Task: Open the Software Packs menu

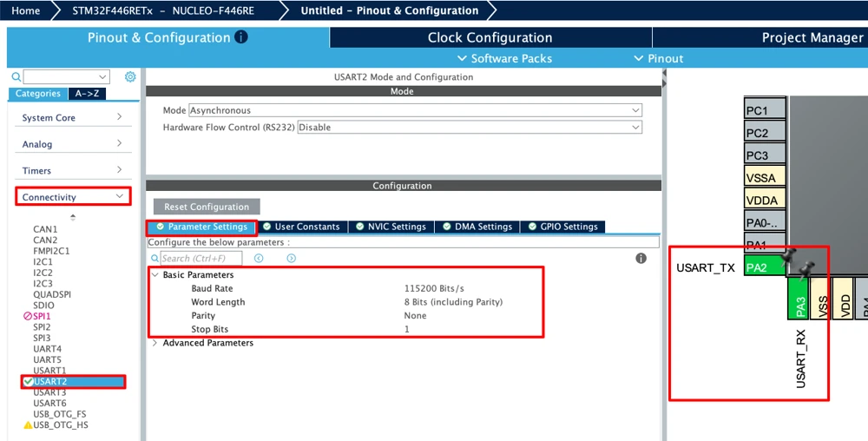Action: pyautogui.click(x=504, y=59)
